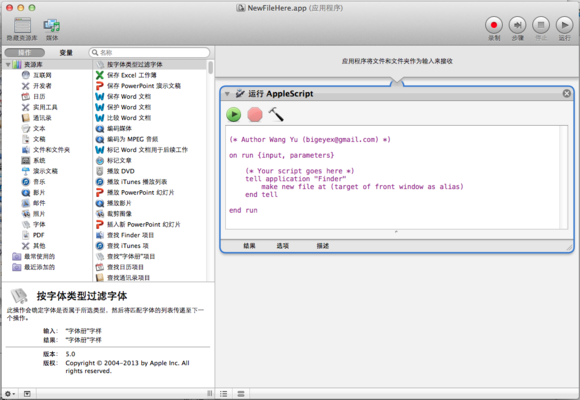The height and width of the screenshot is (400, 580).
Task: Click the Run workflow button at top right
Action: pyautogui.click(x=564, y=25)
